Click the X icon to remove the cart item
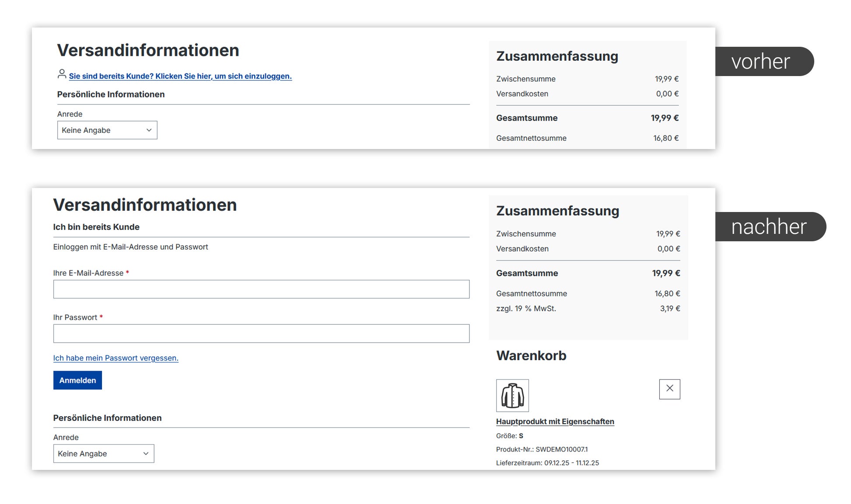This screenshot has height=504, width=851. [x=669, y=389]
